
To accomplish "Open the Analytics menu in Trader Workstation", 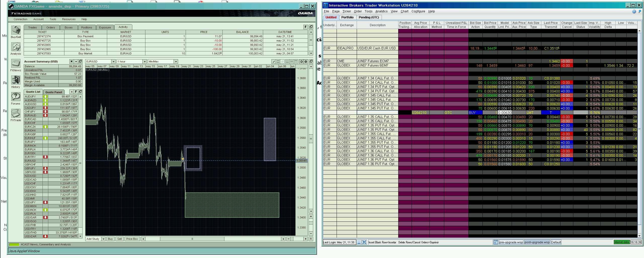I will point(381,11).
